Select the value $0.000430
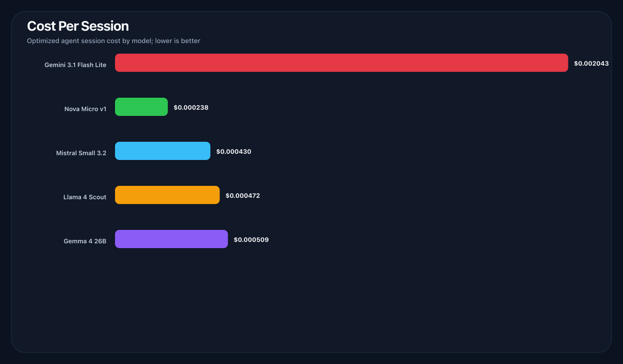This screenshot has width=623, height=364. click(234, 151)
